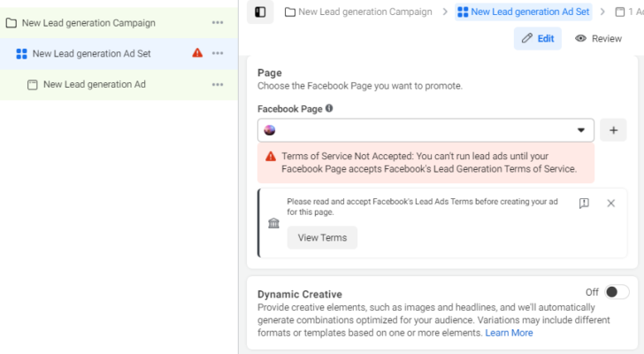
Task: Open options for New Lead generation Ad Set
Action: [218, 53]
